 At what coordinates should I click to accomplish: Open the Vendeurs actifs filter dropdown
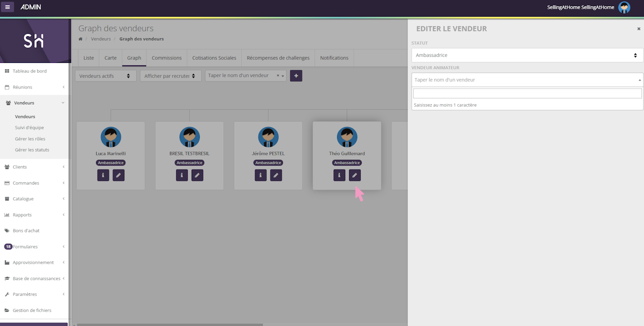click(x=105, y=76)
